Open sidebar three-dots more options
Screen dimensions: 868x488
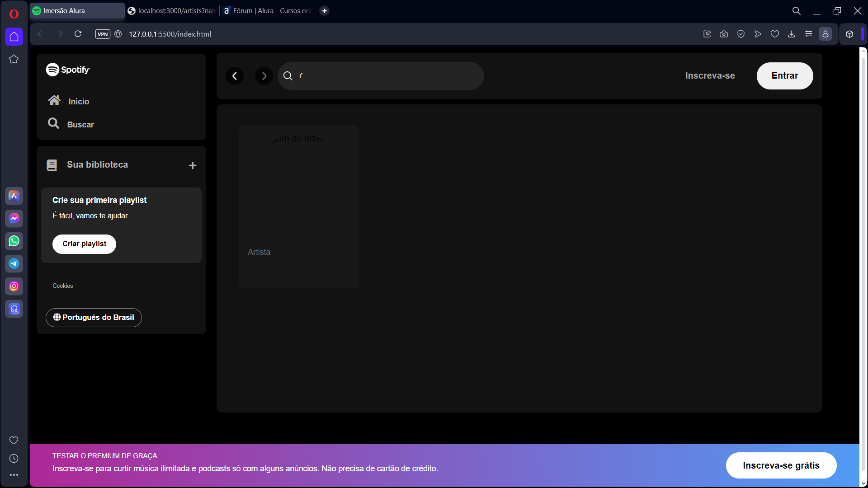14,475
